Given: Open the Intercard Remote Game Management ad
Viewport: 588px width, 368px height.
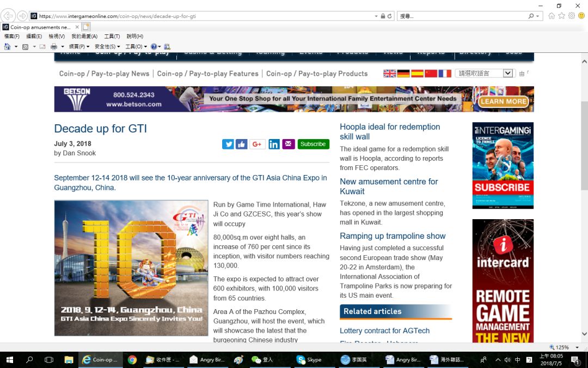Looking at the screenshot, I should tap(503, 281).
